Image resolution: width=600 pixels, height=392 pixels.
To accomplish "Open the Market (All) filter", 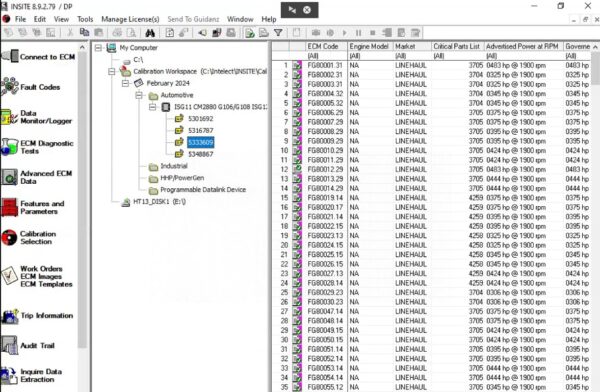I will [412, 56].
